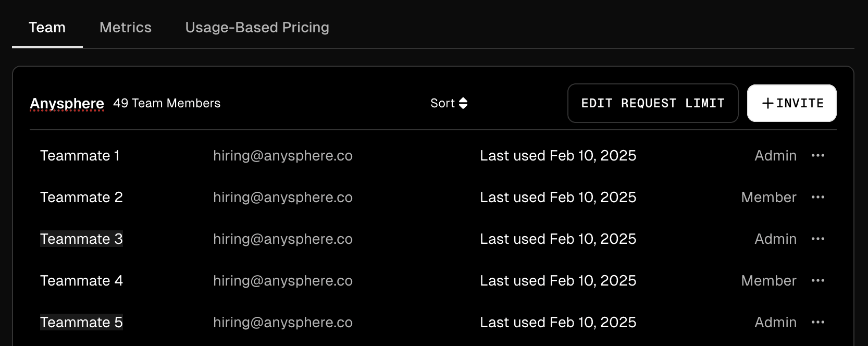Click the Member role of Teammate 4

768,280
